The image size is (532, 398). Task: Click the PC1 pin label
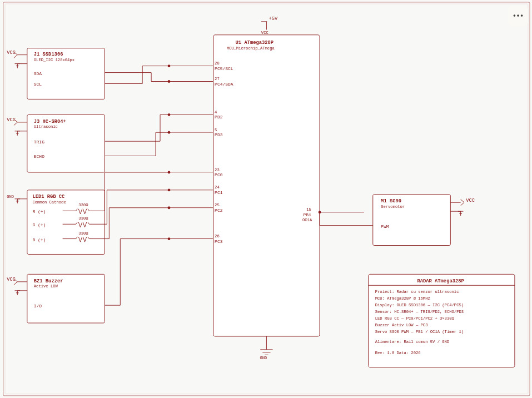(218, 192)
